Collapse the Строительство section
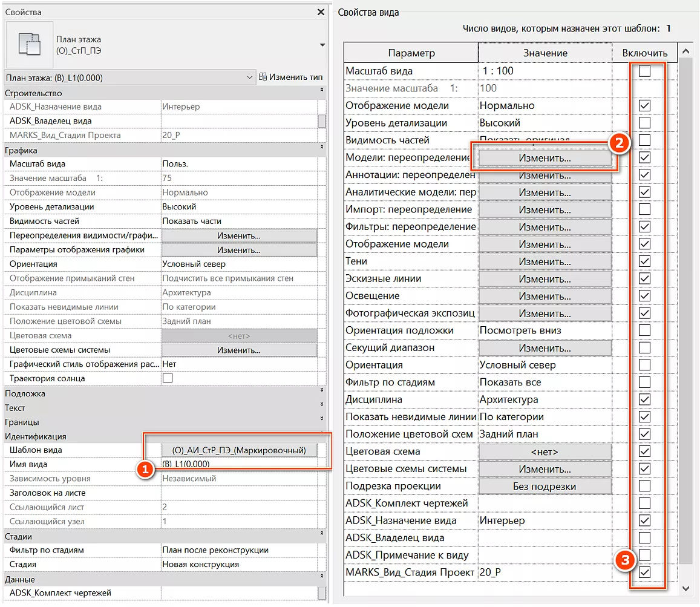Viewport: 700px width, 607px height. pyautogui.click(x=321, y=93)
